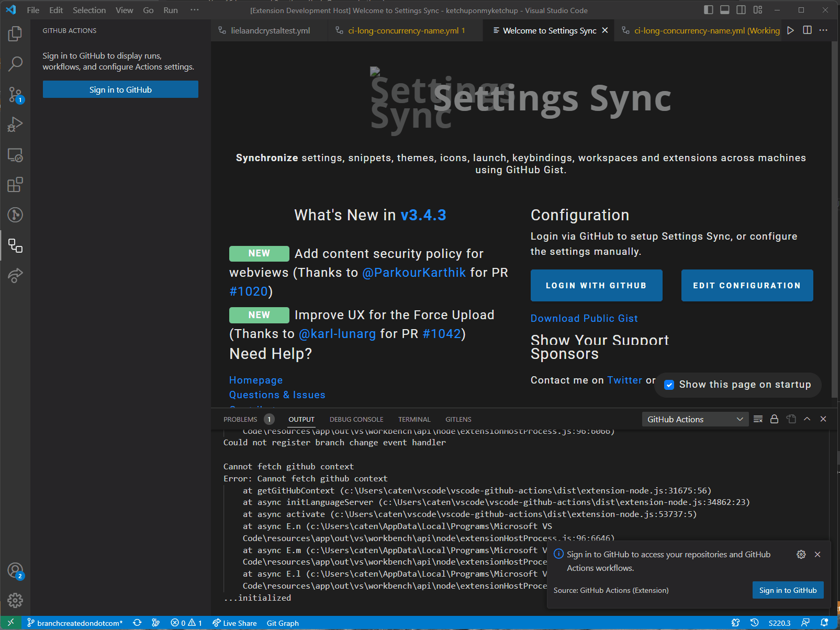The width and height of the screenshot is (840, 630).
Task: Open the Search view in activity bar
Action: [x=15, y=64]
